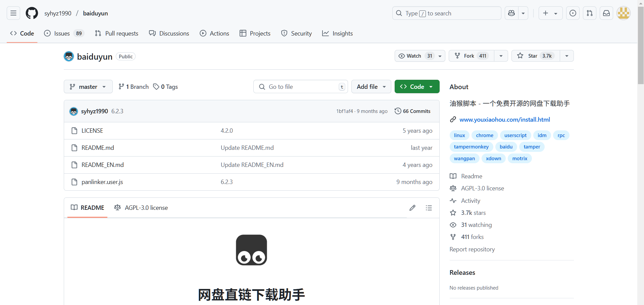Viewport: 644px width, 305px height.
Task: Expand the Fork options dropdown arrow
Action: point(501,56)
